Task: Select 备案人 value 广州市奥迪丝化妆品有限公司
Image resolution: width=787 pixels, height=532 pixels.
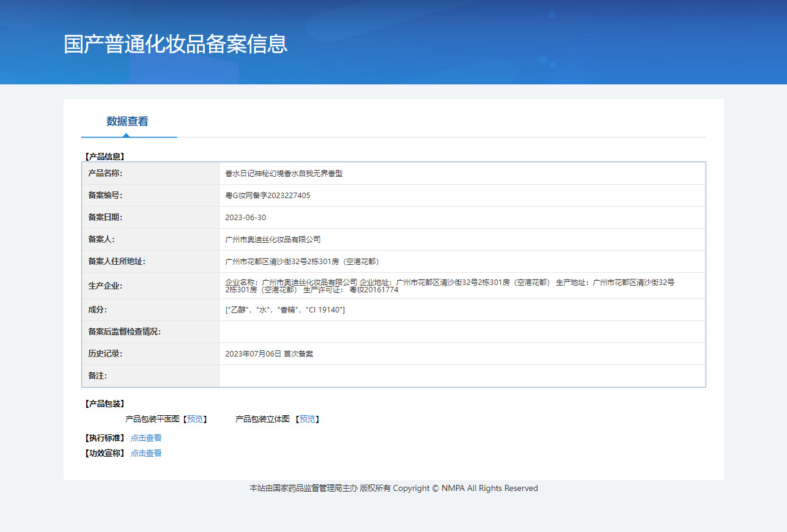Action: (x=273, y=240)
